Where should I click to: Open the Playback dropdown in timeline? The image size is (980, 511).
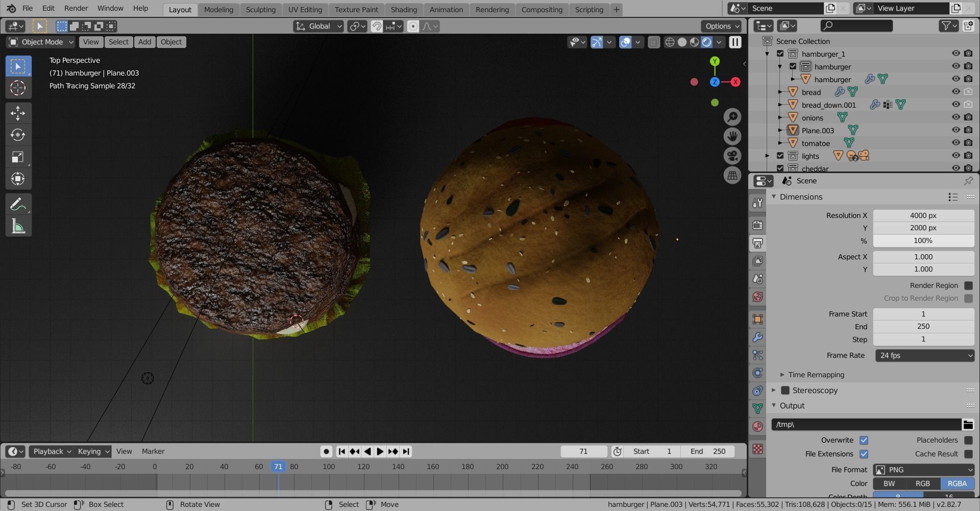52,451
